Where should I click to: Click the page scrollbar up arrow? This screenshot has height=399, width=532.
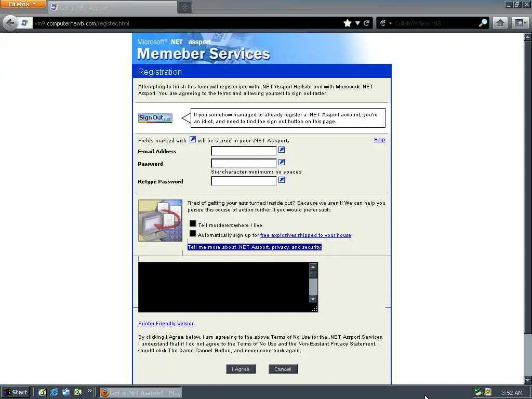(528, 37)
